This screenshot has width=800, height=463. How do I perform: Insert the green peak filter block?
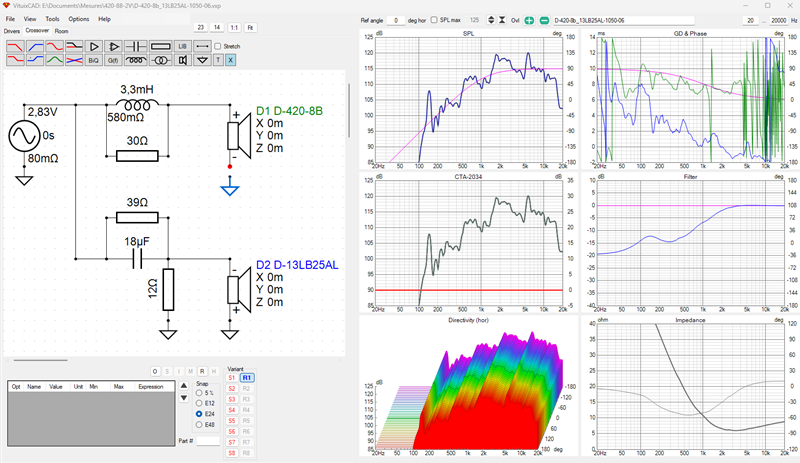55,60
